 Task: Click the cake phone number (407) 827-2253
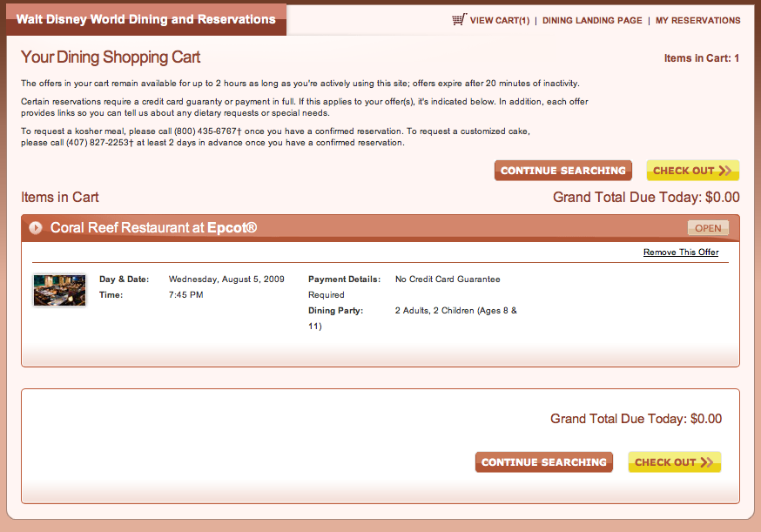coord(98,143)
